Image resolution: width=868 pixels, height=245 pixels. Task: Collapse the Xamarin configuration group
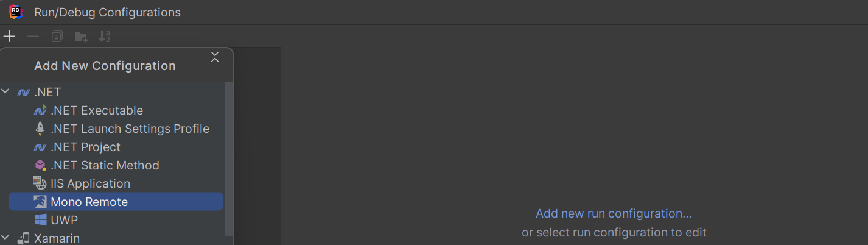coord(5,238)
